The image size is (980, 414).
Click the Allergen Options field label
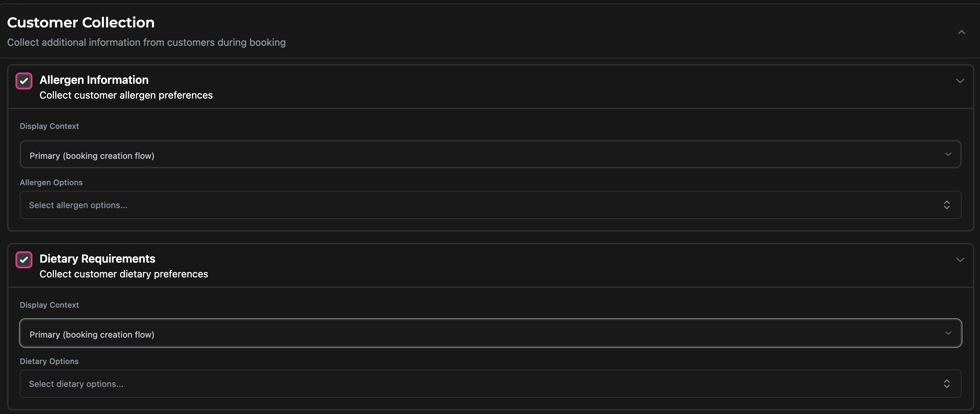(51, 182)
